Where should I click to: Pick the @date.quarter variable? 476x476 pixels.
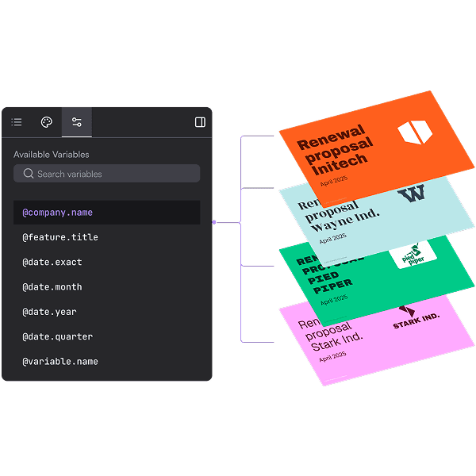pyautogui.click(x=58, y=337)
